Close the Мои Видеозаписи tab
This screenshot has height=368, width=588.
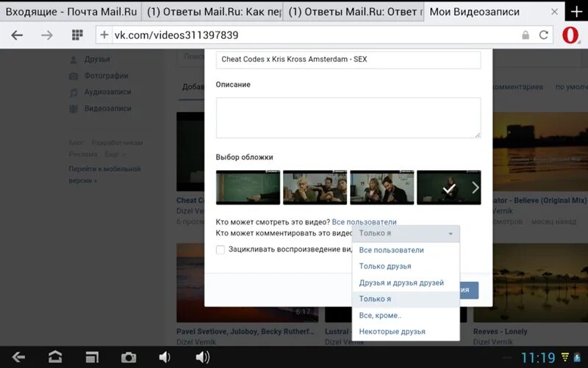(x=554, y=12)
